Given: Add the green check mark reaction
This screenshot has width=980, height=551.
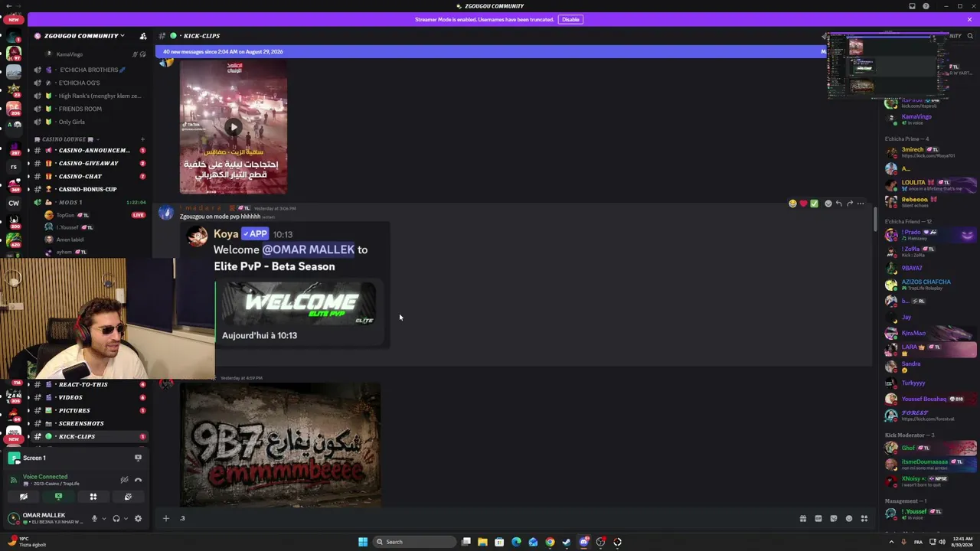Looking at the screenshot, I should (814, 204).
